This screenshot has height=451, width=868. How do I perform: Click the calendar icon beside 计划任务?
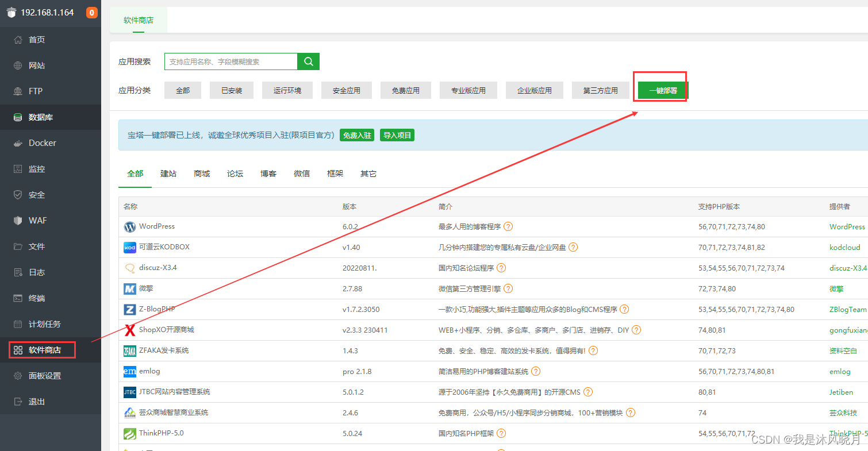tap(18, 324)
